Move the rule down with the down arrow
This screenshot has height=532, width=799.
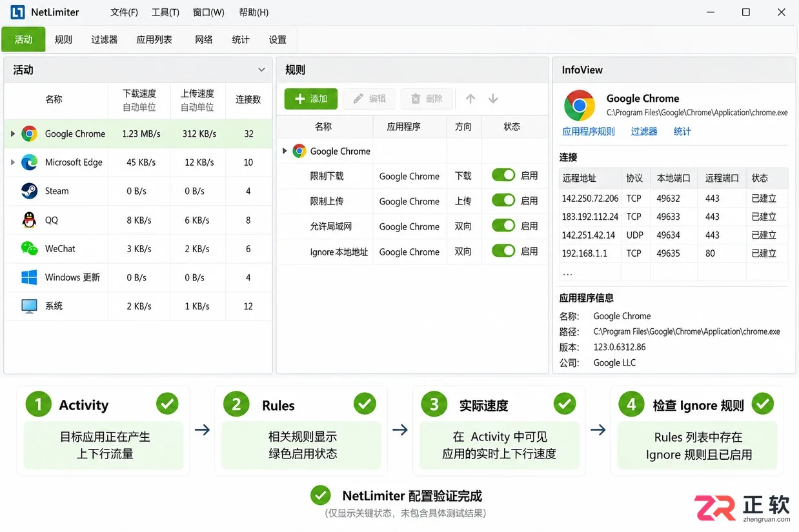pyautogui.click(x=493, y=99)
